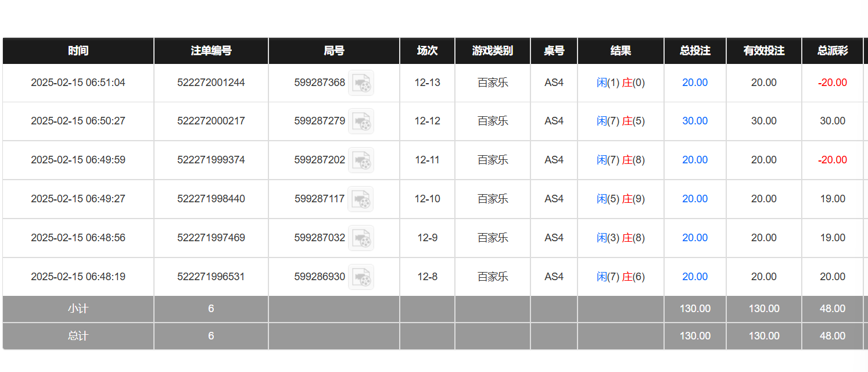The height and width of the screenshot is (372, 868).
Task: Click blue 20.00 total bet in session 12-13 row
Action: tap(695, 83)
